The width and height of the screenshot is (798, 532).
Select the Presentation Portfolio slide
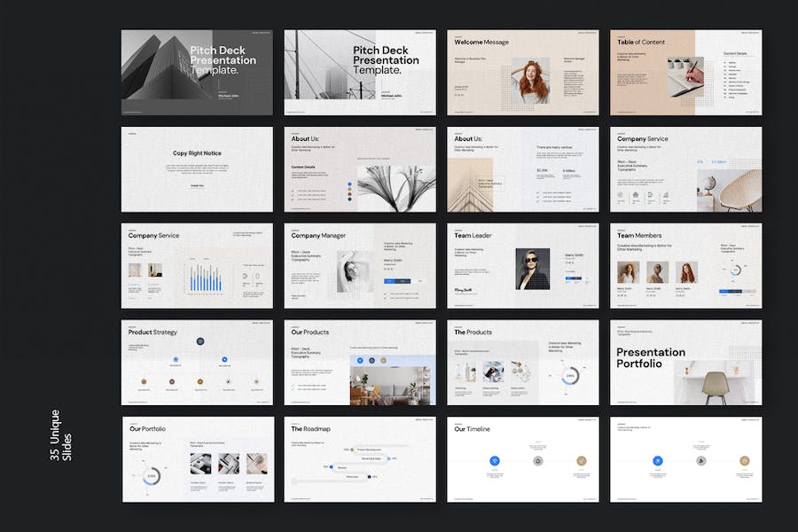coord(685,363)
